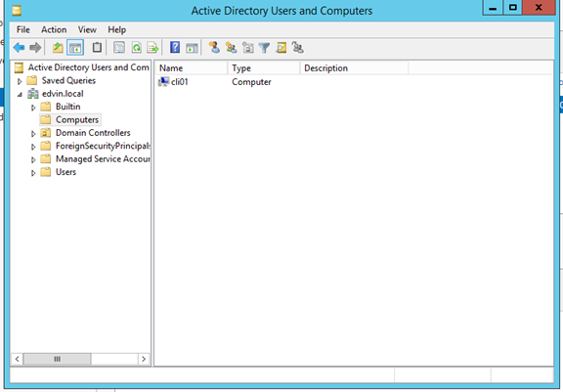Select the ForeignSecurityPrincipals container
563x392 pixels.
103,146
